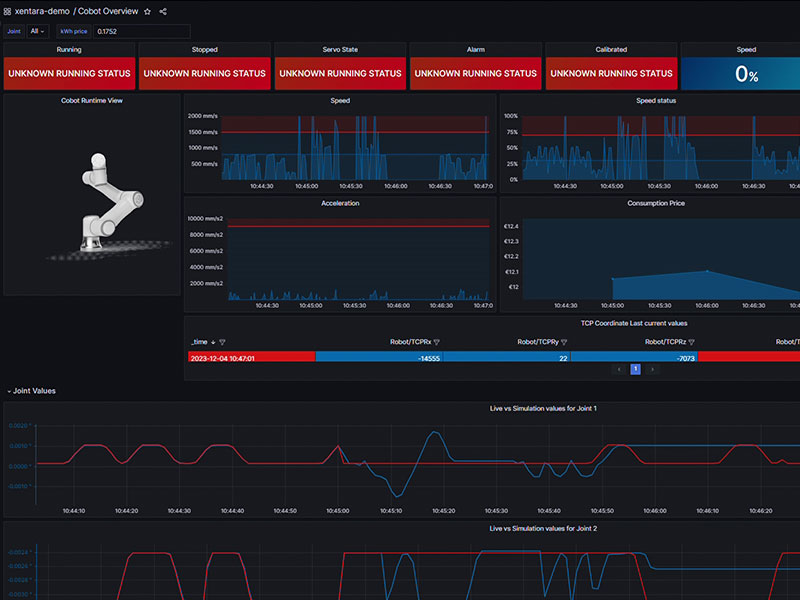Click the Acceleration panel title

pyautogui.click(x=340, y=203)
